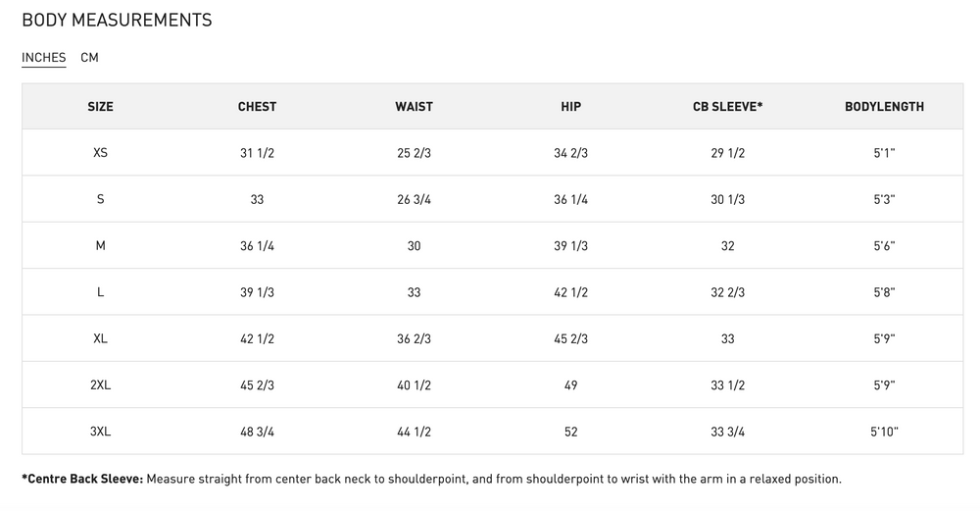
Task: Click the CHEST column header
Action: coord(257,106)
